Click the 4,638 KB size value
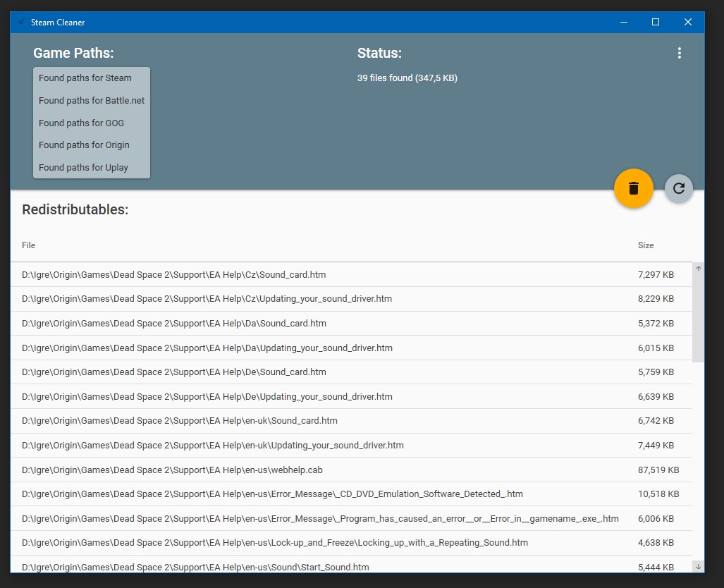 (656, 543)
